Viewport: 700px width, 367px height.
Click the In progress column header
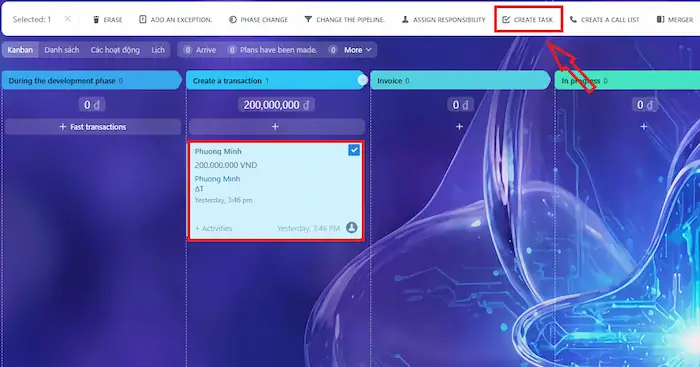[627, 81]
